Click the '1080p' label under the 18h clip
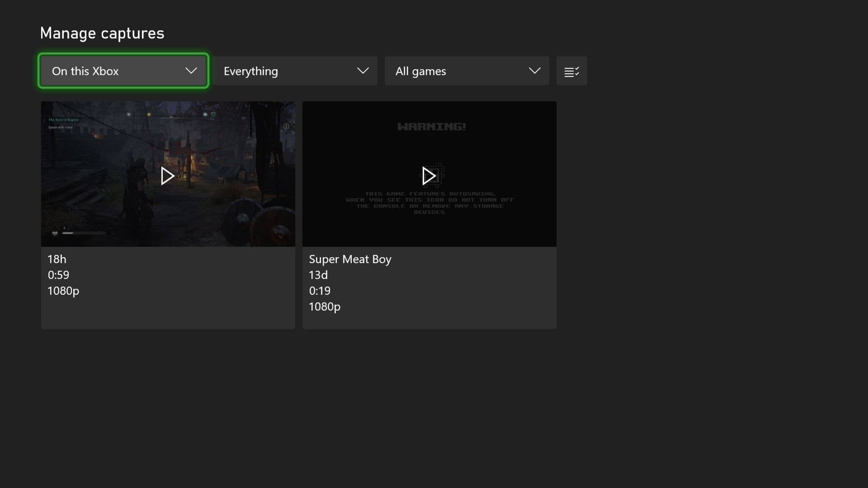868x488 pixels. [x=63, y=291]
